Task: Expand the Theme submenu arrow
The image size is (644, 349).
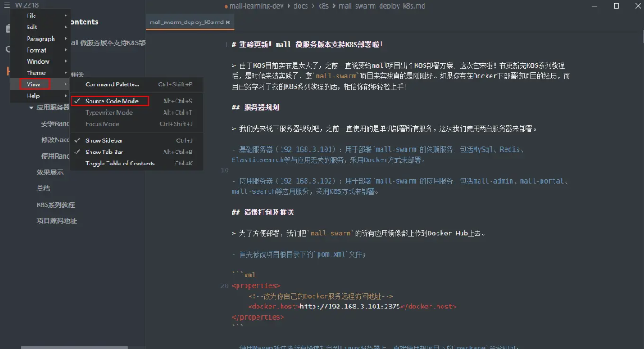Action: 65,72
